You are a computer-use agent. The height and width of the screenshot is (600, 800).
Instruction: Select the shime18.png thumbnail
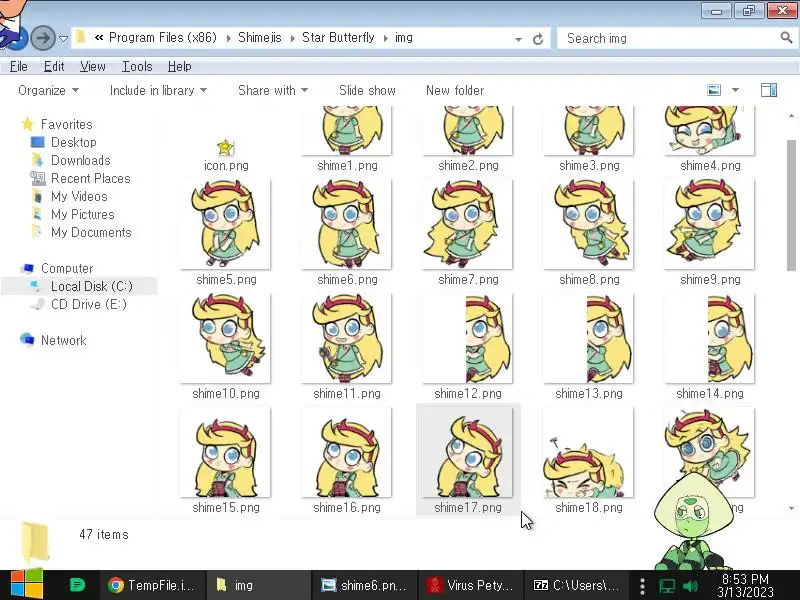point(589,452)
